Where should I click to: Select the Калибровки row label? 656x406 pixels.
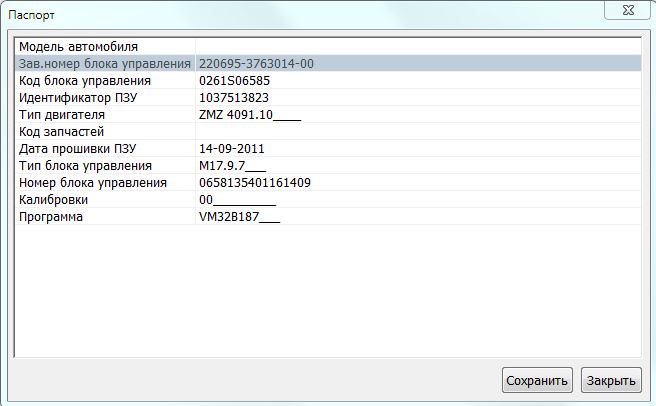[x=54, y=200]
